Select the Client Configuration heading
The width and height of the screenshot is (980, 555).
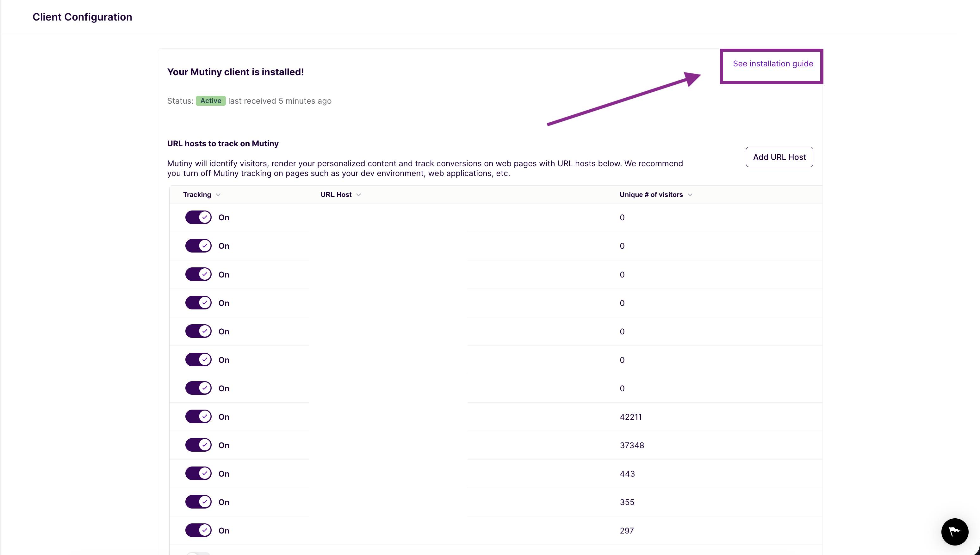pos(82,17)
